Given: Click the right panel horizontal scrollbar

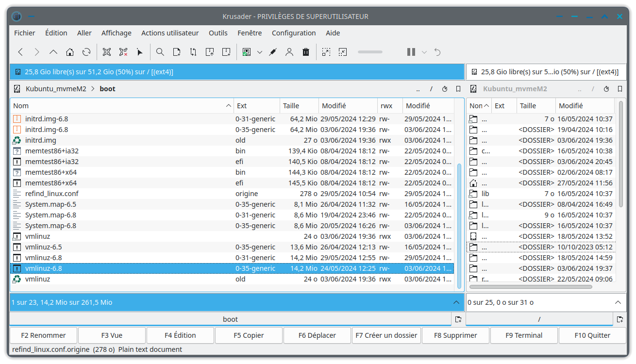Looking at the screenshot, I should point(530,287).
